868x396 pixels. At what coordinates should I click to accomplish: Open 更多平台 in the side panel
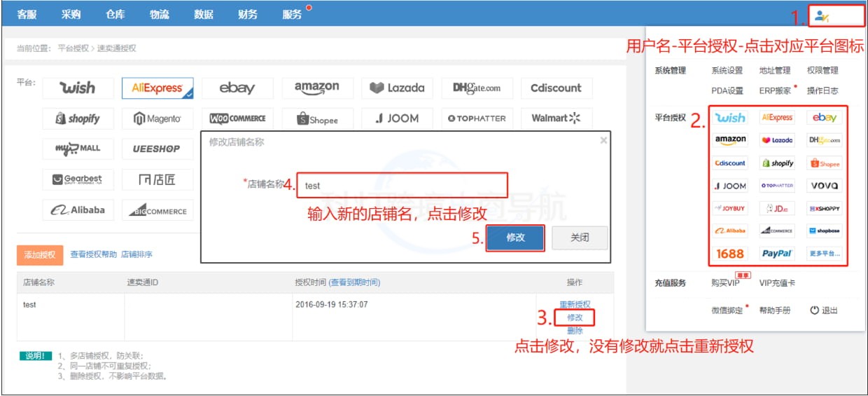[824, 254]
